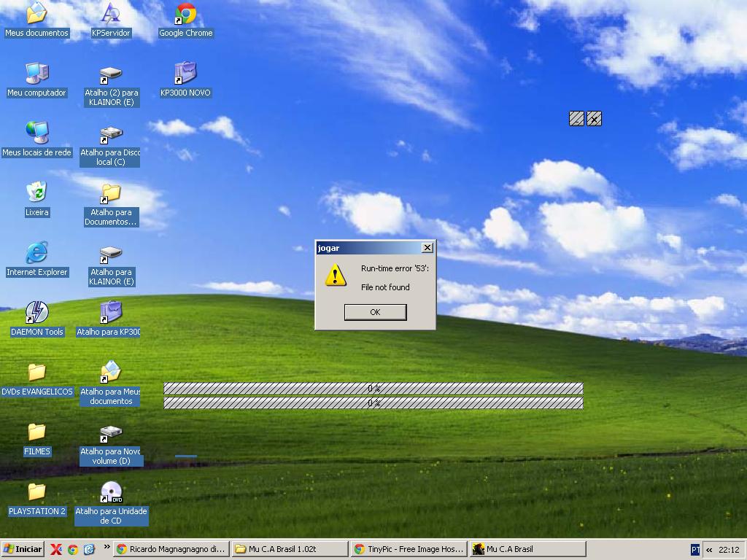Open the Meu computador icon
Image resolution: width=747 pixels, height=560 pixels.
click(x=36, y=74)
